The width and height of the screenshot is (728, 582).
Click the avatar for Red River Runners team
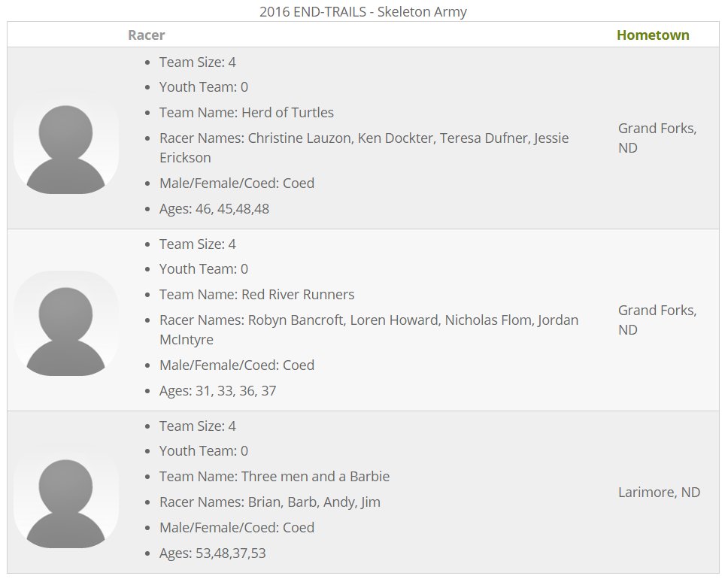[66, 323]
